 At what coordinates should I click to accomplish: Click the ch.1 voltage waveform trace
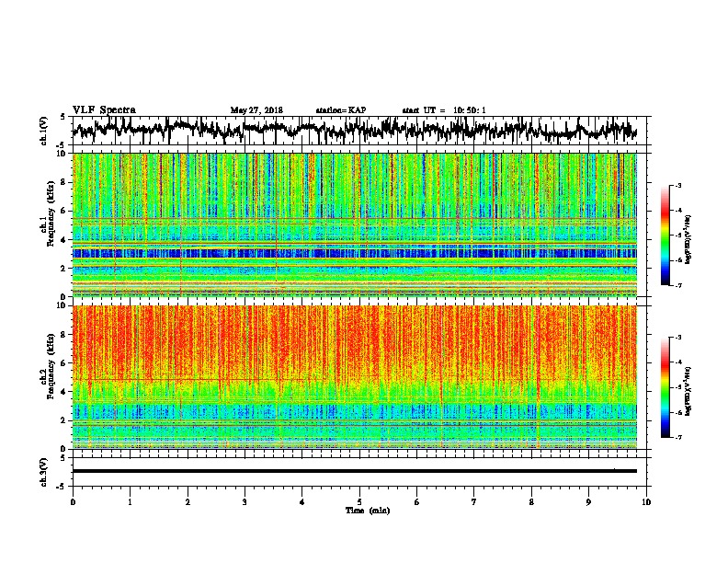pyautogui.click(x=355, y=130)
